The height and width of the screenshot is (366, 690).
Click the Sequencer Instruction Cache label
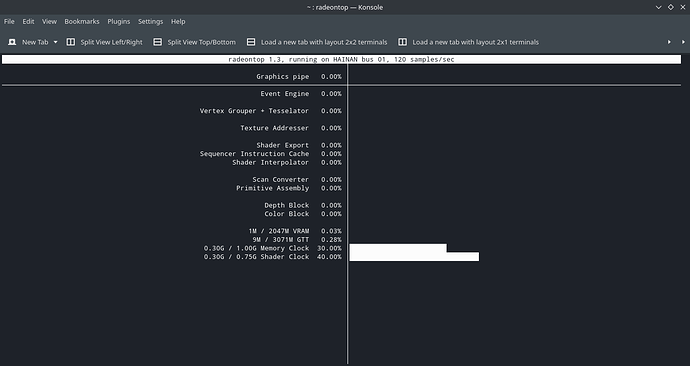[x=254, y=154]
